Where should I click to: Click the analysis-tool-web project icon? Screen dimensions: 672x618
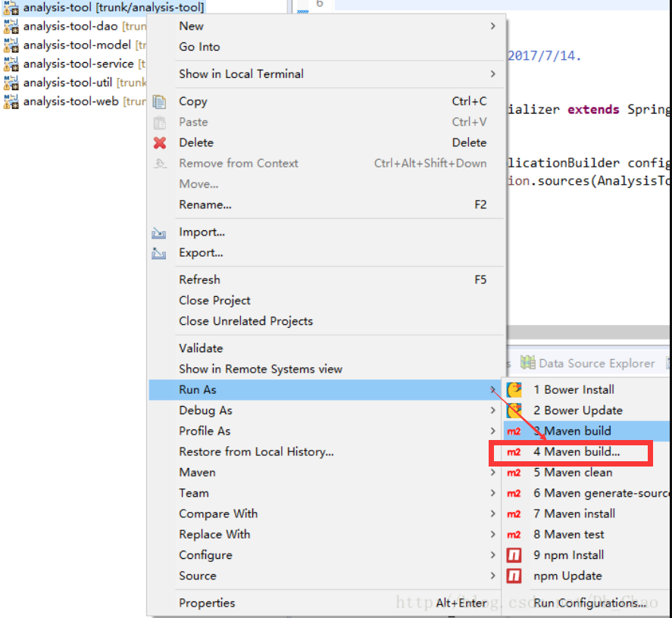click(x=11, y=101)
